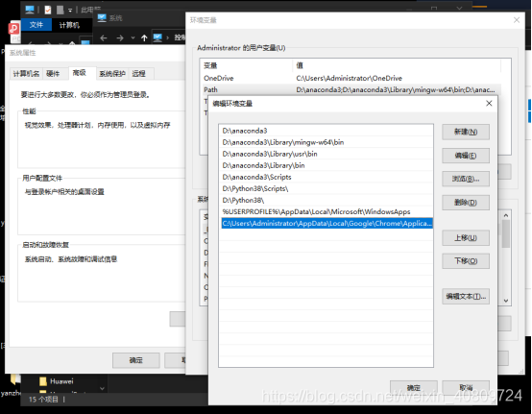Select the Chrome Application path entry

coord(326,223)
